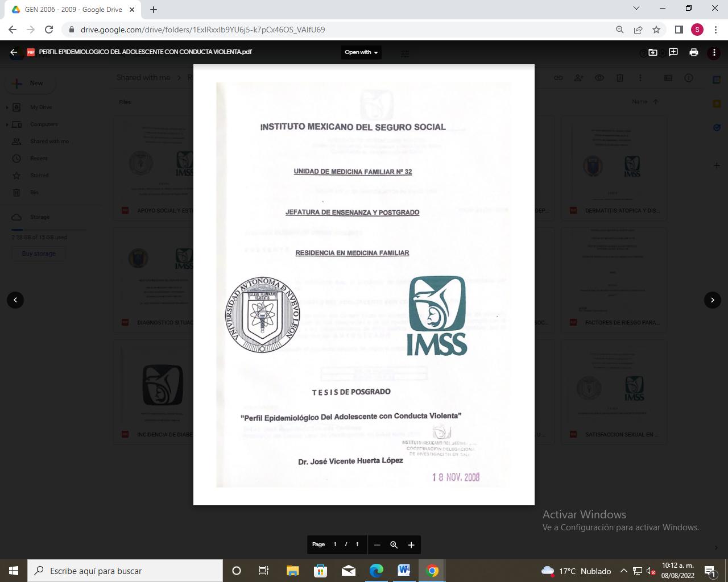Bookmark this page with the star icon
This screenshot has height=582, width=728.
pos(656,30)
